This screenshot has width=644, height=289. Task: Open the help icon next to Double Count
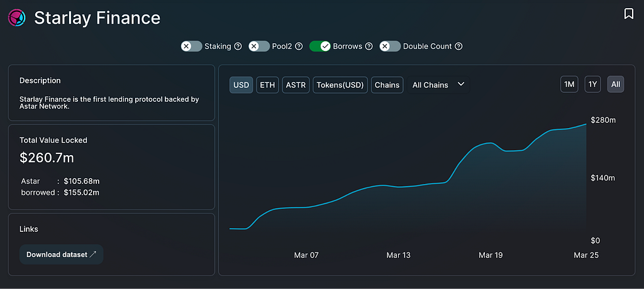[x=458, y=46]
